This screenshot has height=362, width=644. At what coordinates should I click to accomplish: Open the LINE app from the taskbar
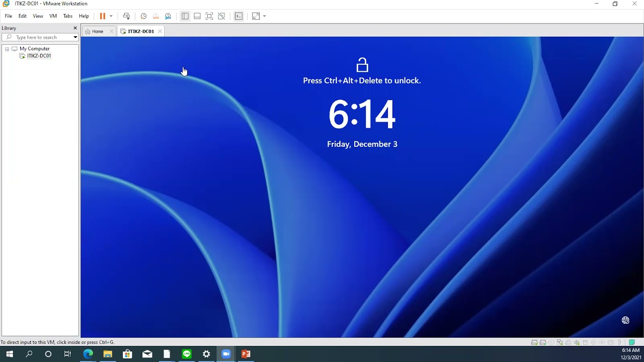187,354
